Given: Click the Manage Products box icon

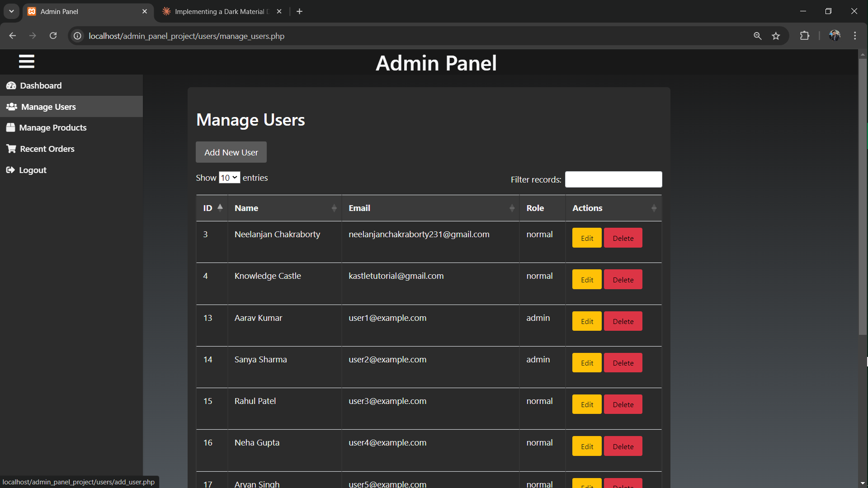Looking at the screenshot, I should coord(11,128).
